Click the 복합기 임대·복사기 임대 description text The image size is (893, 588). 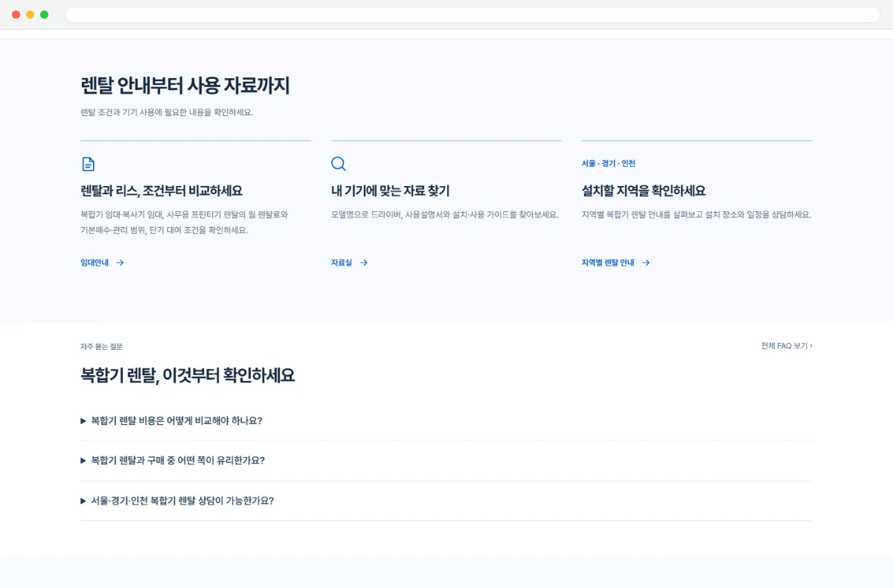(185, 223)
